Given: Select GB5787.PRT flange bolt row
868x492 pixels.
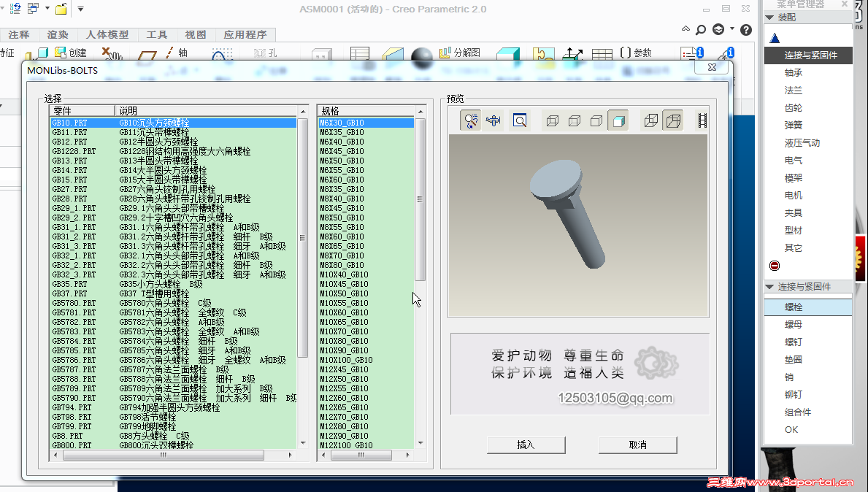Looking at the screenshot, I should pos(173,369).
